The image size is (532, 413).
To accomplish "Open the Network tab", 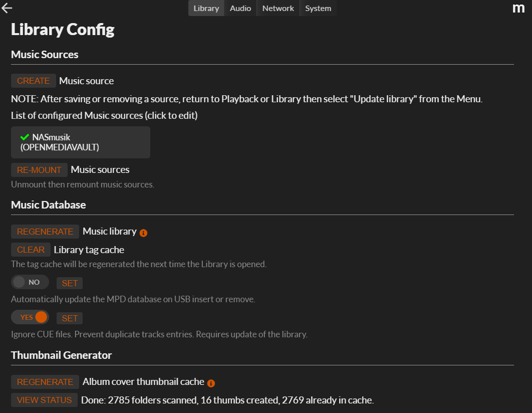I will pos(278,8).
